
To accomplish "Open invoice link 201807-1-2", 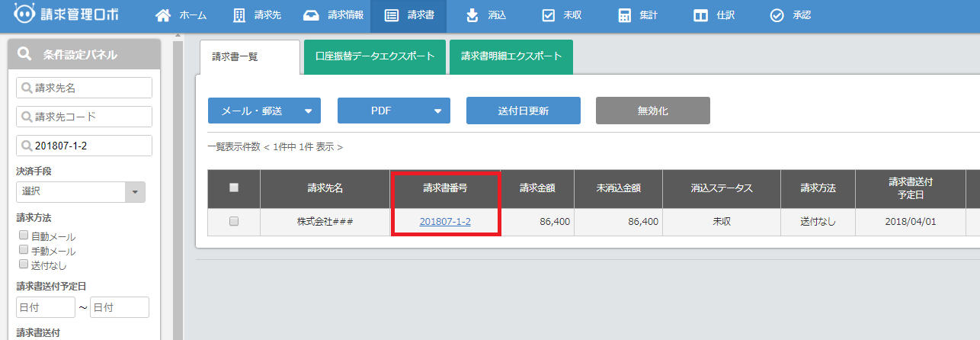I will [x=445, y=221].
